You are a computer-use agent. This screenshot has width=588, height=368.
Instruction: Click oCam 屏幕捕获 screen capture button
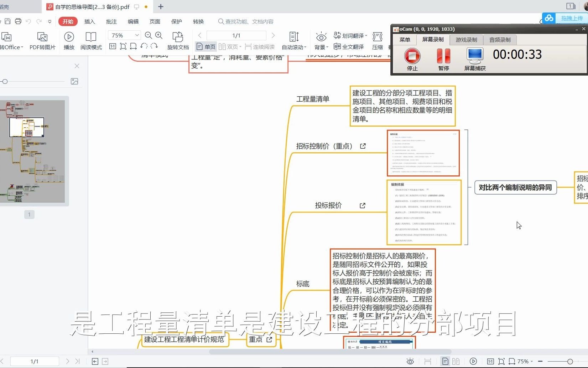[x=475, y=60]
